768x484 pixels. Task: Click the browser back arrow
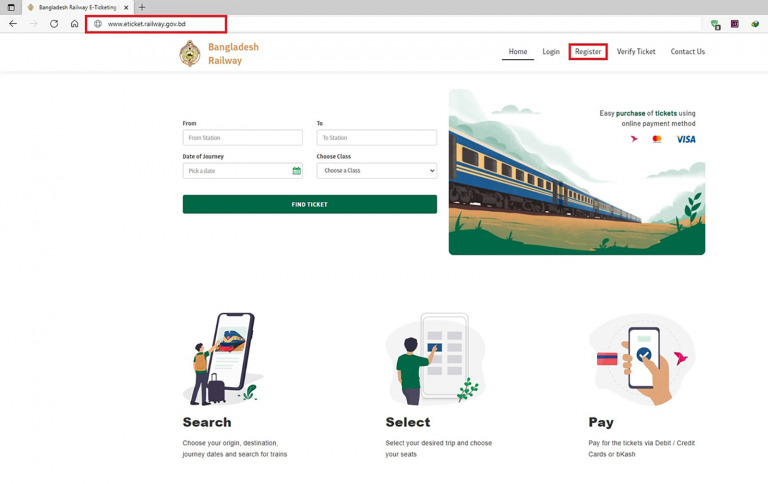point(13,24)
